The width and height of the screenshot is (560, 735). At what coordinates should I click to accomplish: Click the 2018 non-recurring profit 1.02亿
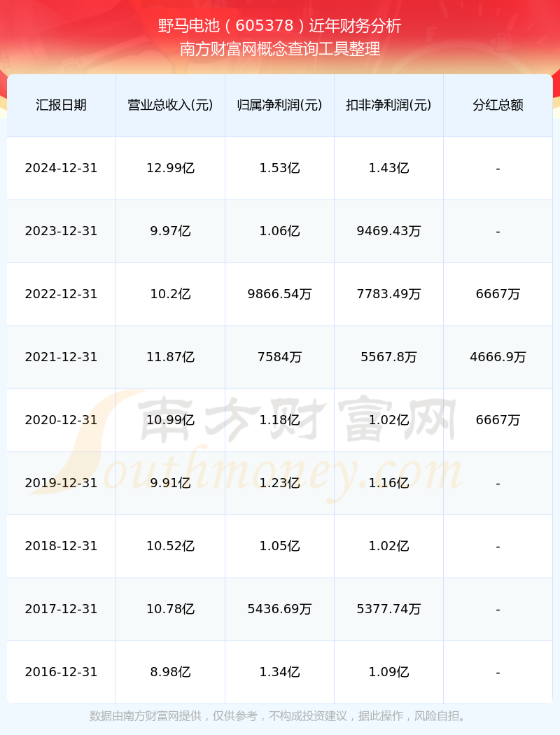coord(389,546)
